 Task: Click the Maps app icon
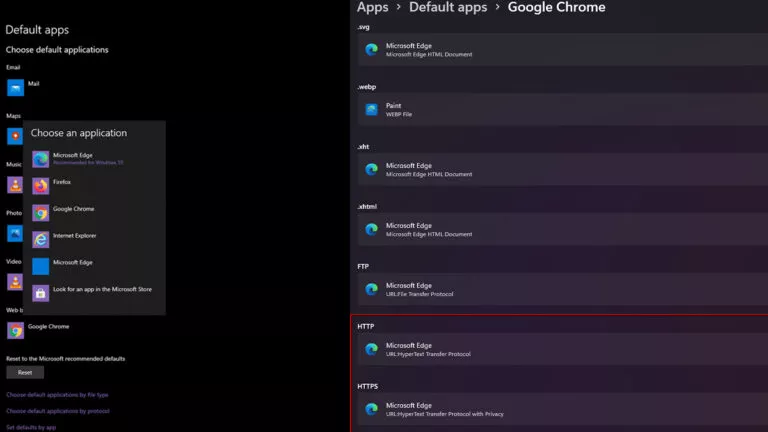pos(15,136)
